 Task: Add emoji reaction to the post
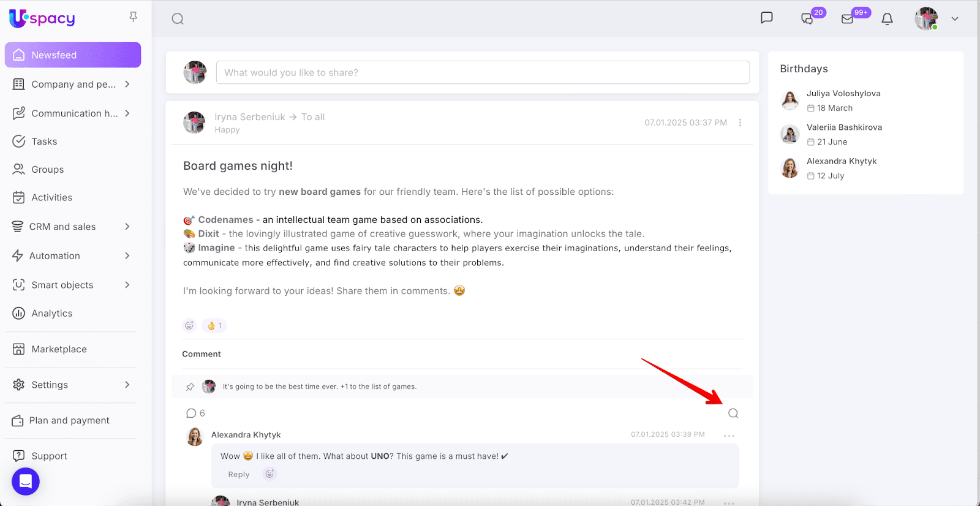[189, 325]
